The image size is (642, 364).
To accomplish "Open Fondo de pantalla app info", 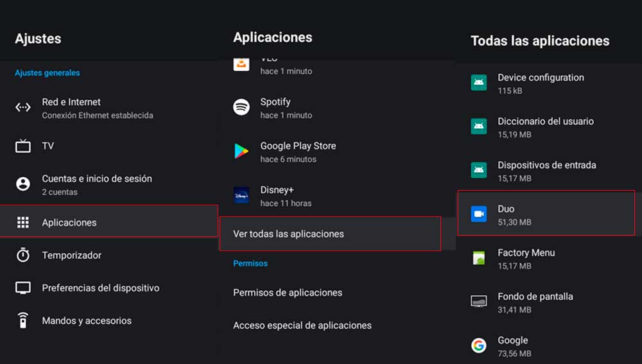I will [549, 302].
